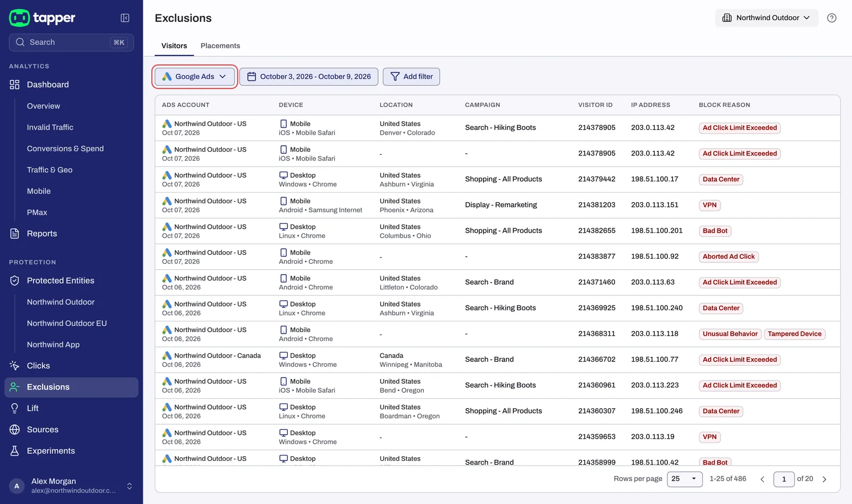Click IP address 198.51.100.201
852x504 pixels.
pyautogui.click(x=657, y=231)
